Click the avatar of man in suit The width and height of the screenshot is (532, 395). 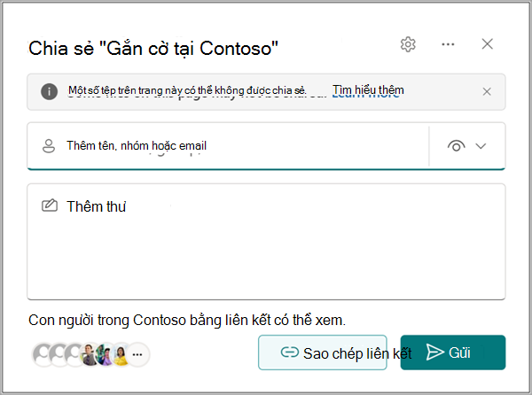point(89,354)
